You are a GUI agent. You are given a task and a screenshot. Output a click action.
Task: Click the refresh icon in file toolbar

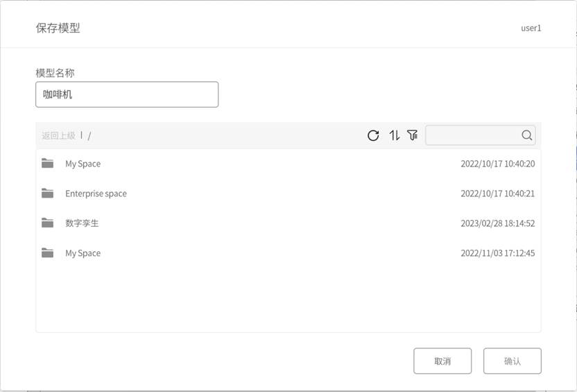pos(373,135)
